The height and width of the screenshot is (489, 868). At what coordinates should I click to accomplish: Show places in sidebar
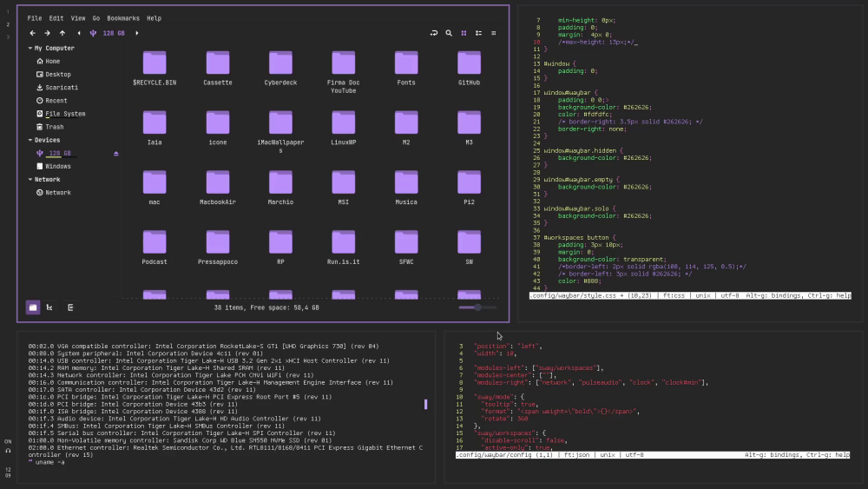click(33, 307)
